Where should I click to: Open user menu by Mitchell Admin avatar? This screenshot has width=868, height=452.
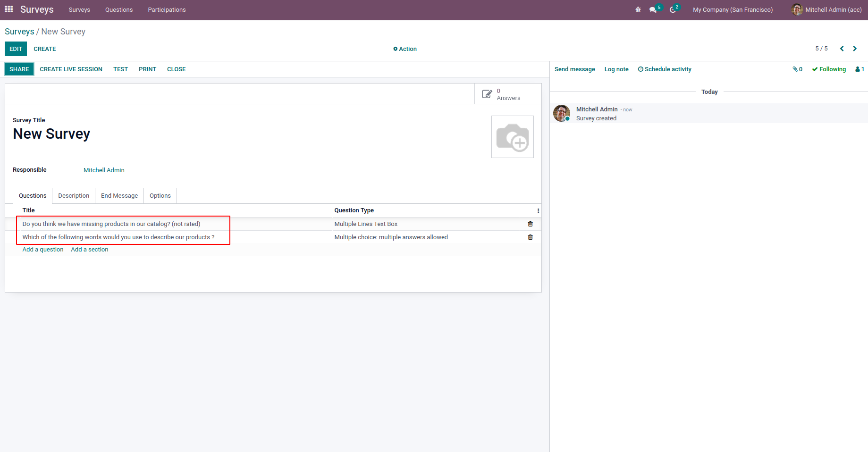pyautogui.click(x=827, y=9)
